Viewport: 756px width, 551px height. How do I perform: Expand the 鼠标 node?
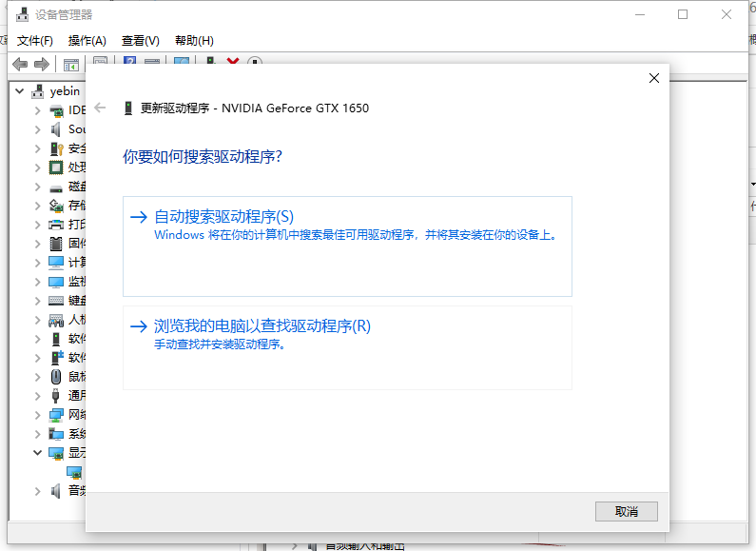coord(38,377)
